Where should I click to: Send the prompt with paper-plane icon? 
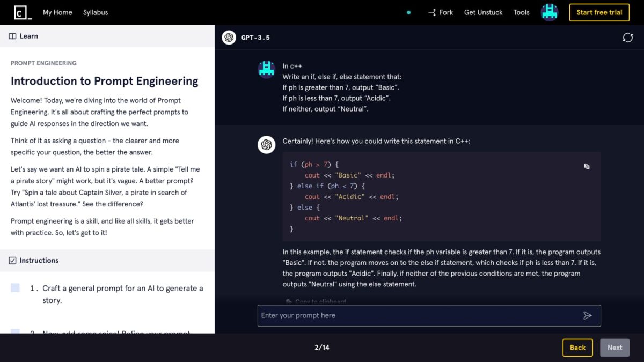pos(588,315)
